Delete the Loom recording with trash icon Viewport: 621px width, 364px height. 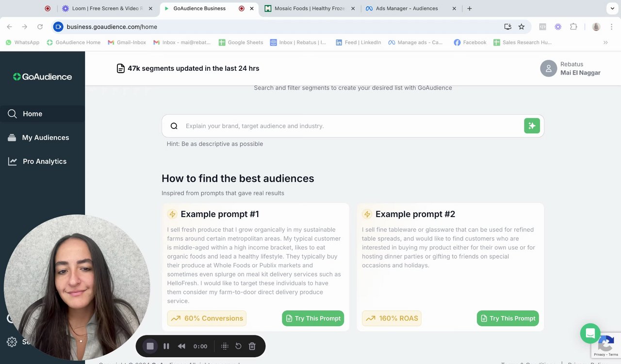(x=252, y=346)
